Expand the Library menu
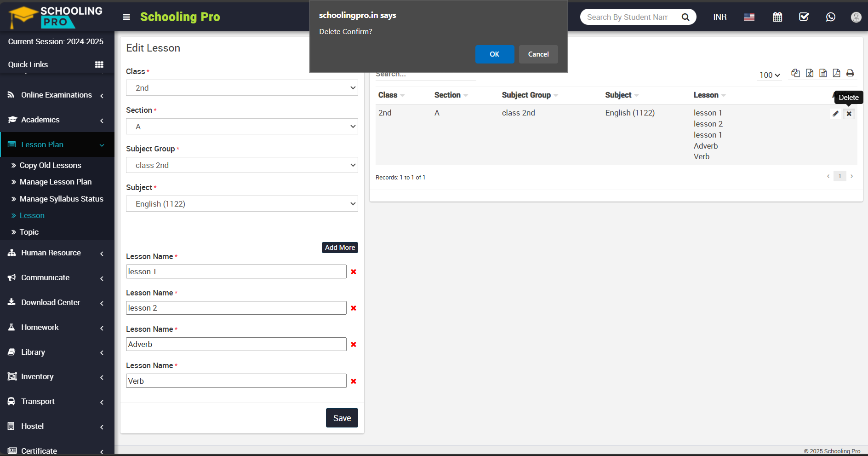 click(57, 352)
